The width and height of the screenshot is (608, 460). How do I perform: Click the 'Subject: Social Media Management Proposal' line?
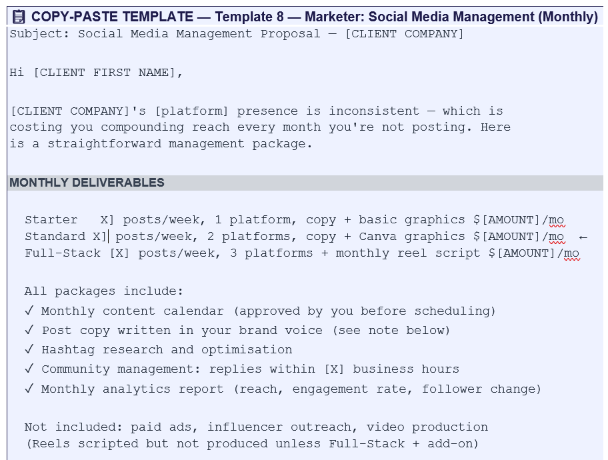(237, 34)
